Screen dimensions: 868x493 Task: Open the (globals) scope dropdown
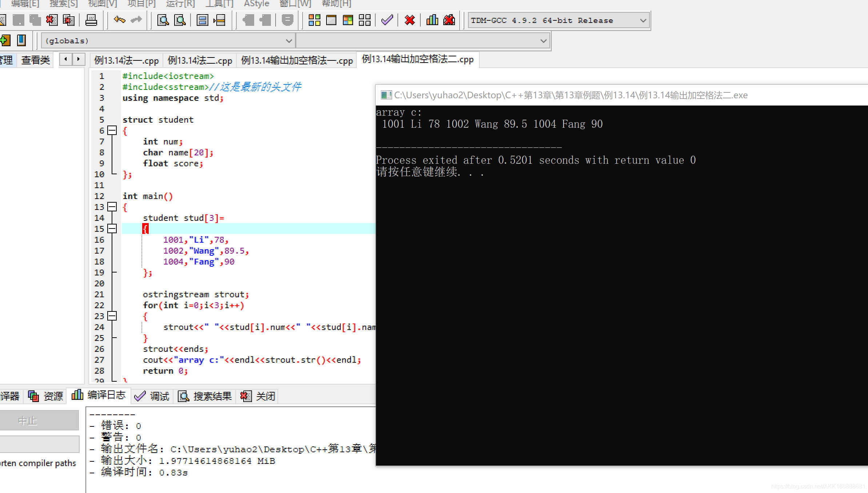pos(168,41)
